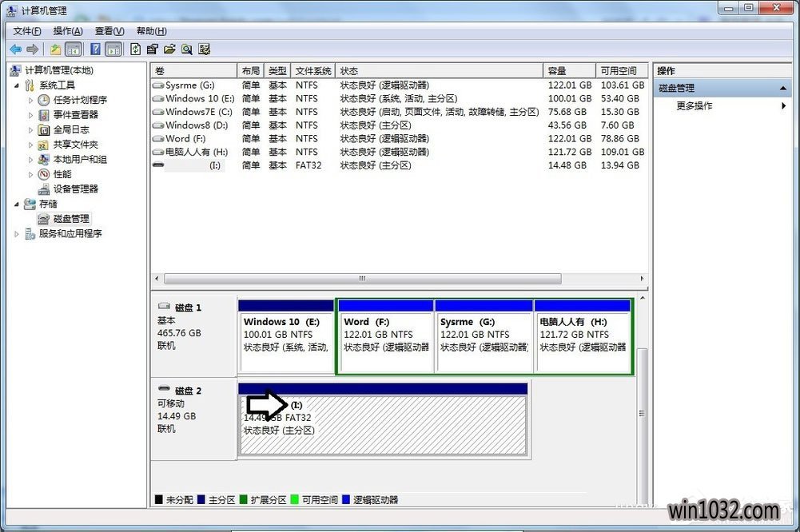
Task: Select the 设备管理器 item in the tree
Action: (x=75, y=189)
